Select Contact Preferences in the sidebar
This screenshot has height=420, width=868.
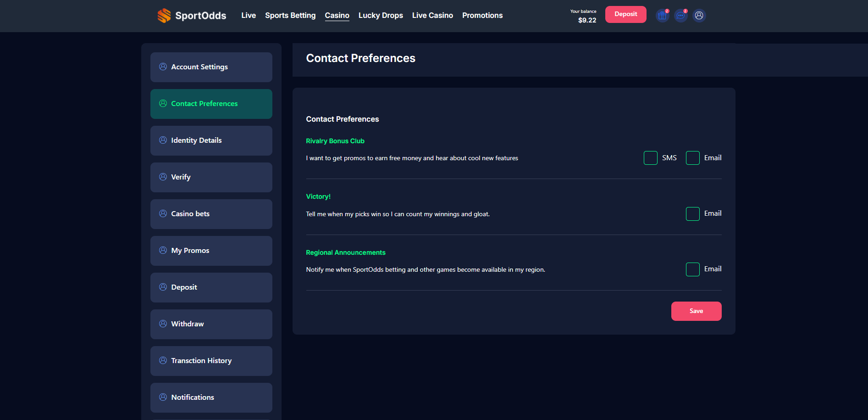tap(211, 104)
